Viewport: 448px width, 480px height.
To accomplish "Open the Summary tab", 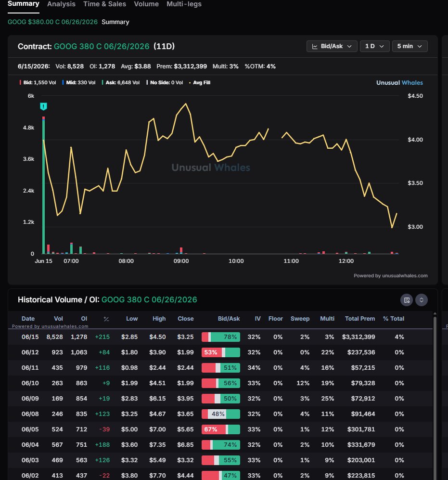I will 23,4.
